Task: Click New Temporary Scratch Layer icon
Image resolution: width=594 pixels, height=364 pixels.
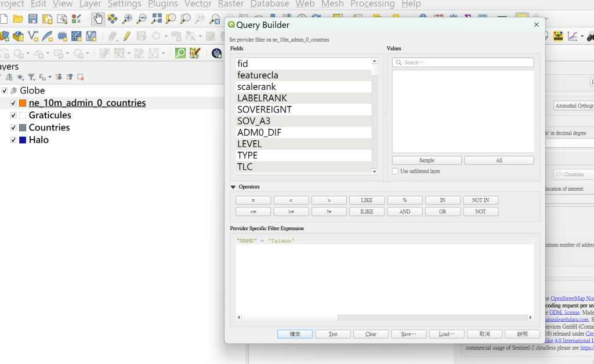Action: (x=61, y=36)
